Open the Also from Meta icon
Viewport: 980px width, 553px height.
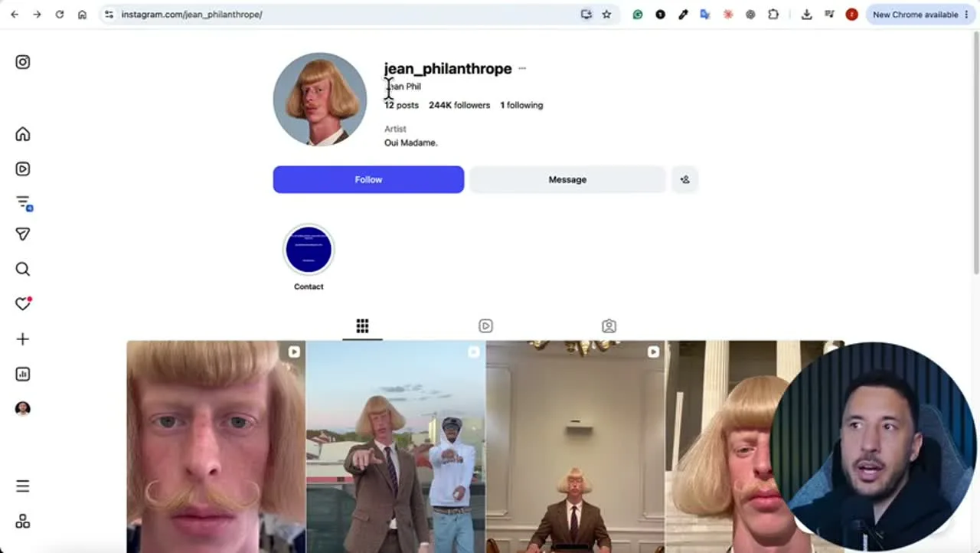23,522
